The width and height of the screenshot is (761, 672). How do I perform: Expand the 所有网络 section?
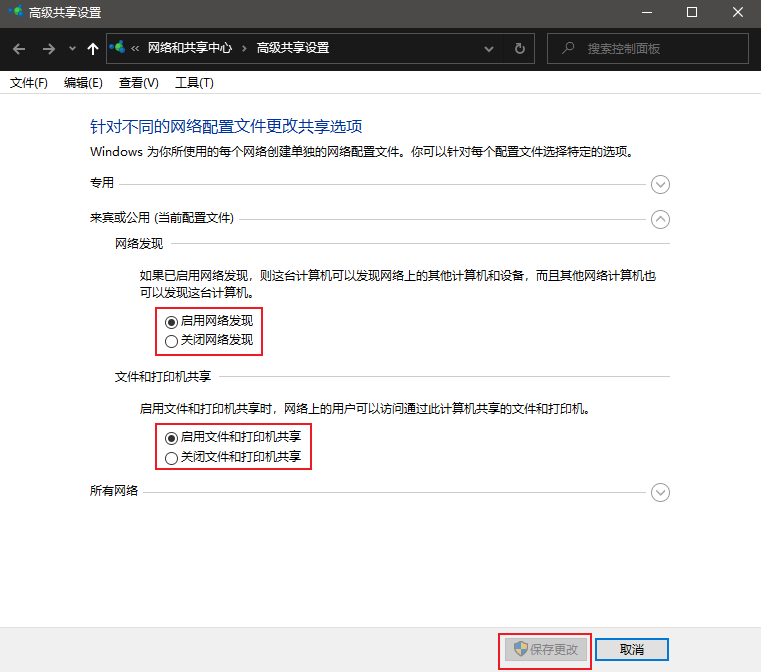tap(660, 492)
